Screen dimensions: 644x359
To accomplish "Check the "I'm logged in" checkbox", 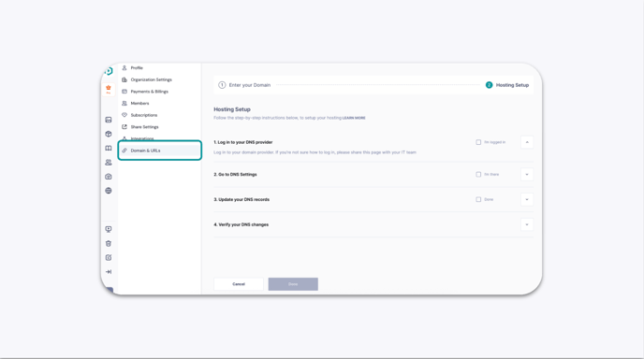I will pos(478,142).
